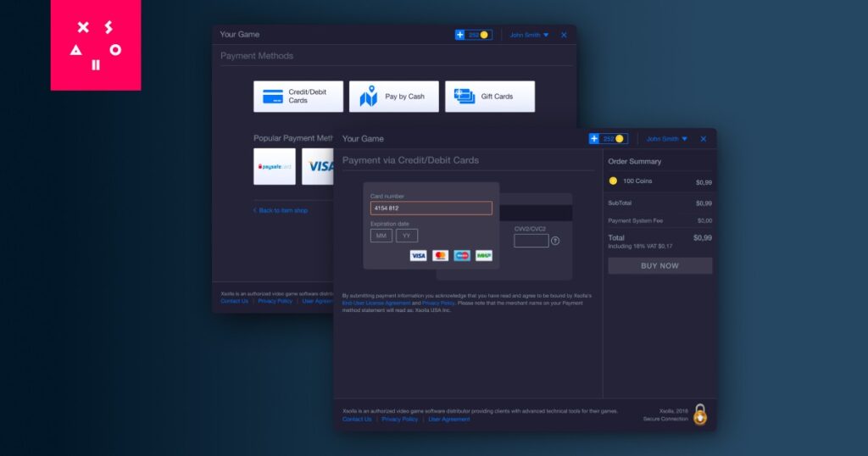Open the CVV help question mark icon
This screenshot has width=868, height=456.
point(555,241)
